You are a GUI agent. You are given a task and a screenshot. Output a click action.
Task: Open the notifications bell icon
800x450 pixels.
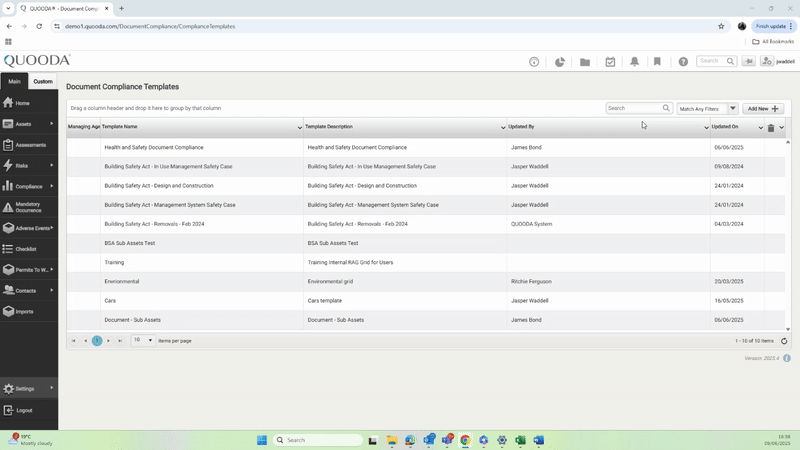coord(634,62)
